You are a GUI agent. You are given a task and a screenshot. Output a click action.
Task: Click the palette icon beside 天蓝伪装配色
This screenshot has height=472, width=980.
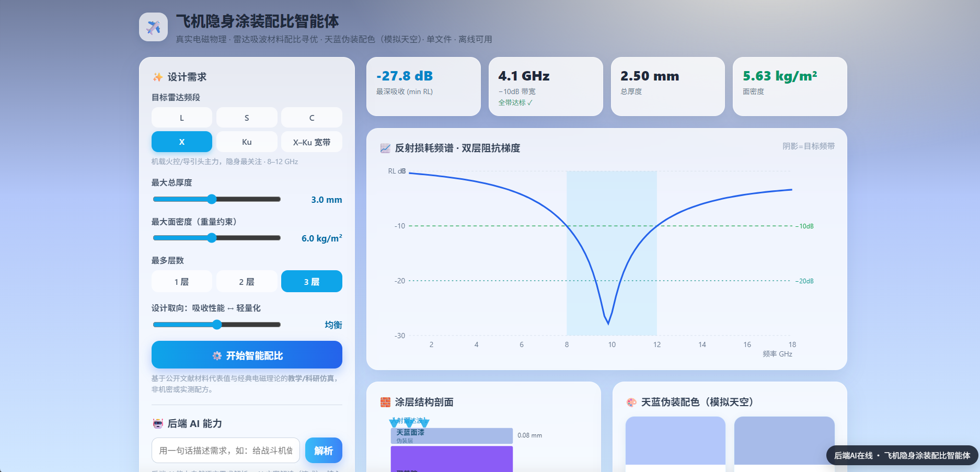pyautogui.click(x=631, y=402)
